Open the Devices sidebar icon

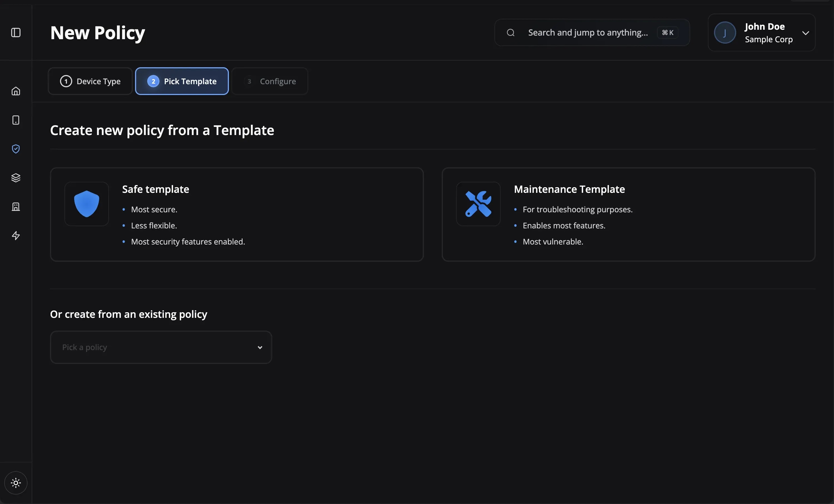point(16,120)
